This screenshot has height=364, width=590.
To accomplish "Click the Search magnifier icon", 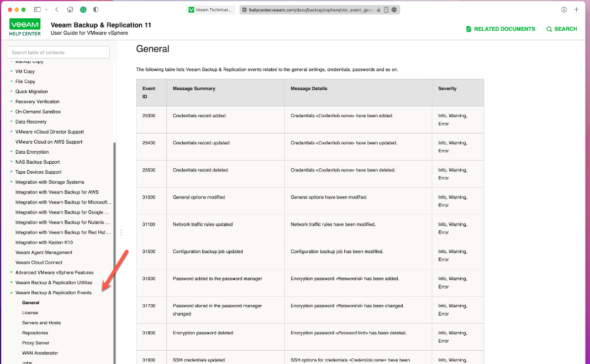I will [x=549, y=29].
